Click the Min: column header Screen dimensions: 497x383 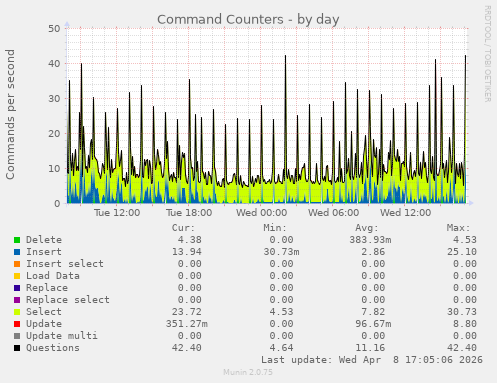pos(275,228)
